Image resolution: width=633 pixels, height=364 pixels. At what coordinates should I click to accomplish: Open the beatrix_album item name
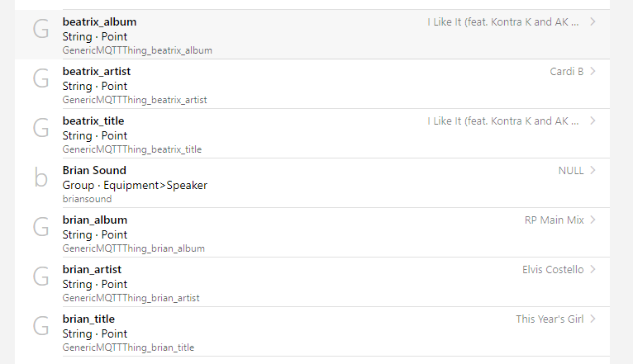[x=99, y=22]
